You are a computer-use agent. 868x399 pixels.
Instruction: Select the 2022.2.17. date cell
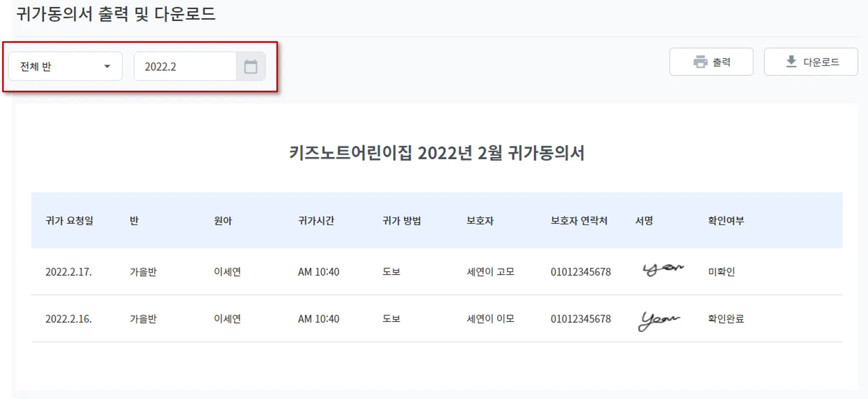[x=69, y=272]
